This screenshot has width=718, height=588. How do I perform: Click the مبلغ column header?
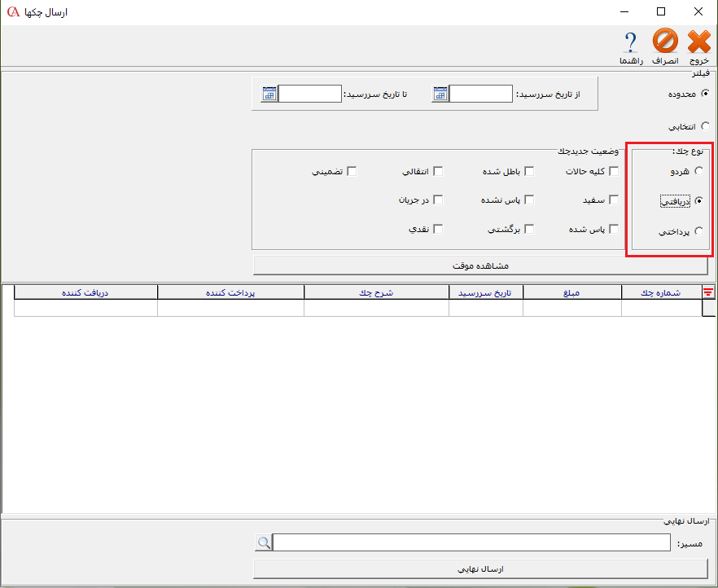tap(571, 292)
